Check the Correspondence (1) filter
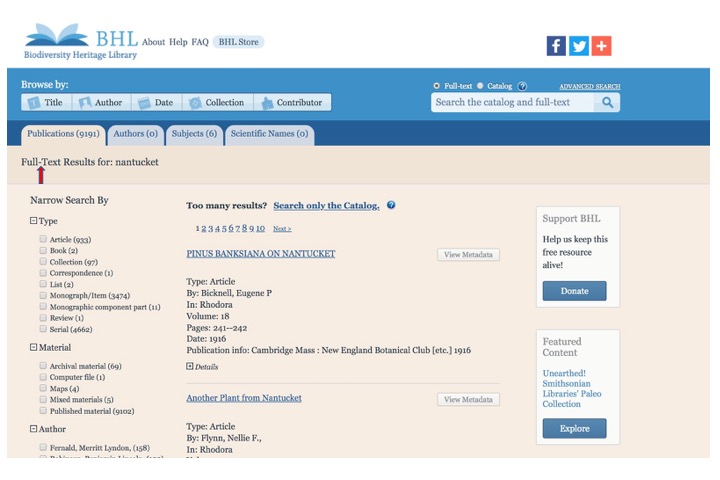 (x=43, y=273)
